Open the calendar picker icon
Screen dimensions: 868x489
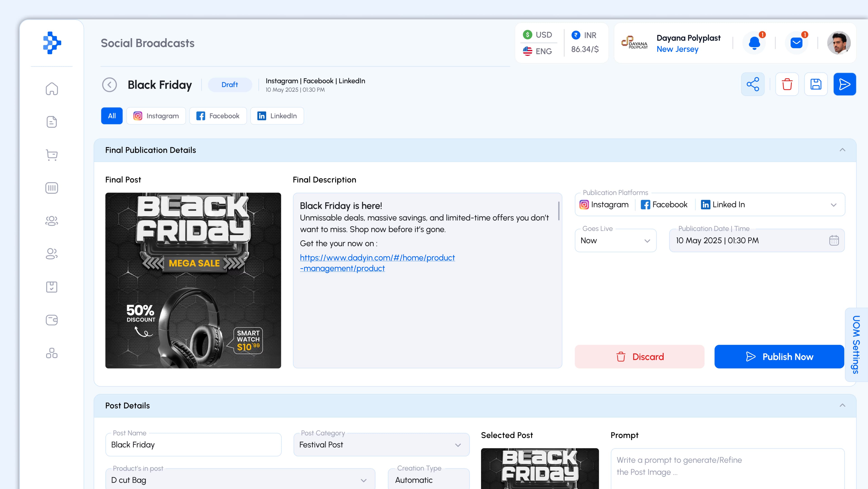click(834, 240)
